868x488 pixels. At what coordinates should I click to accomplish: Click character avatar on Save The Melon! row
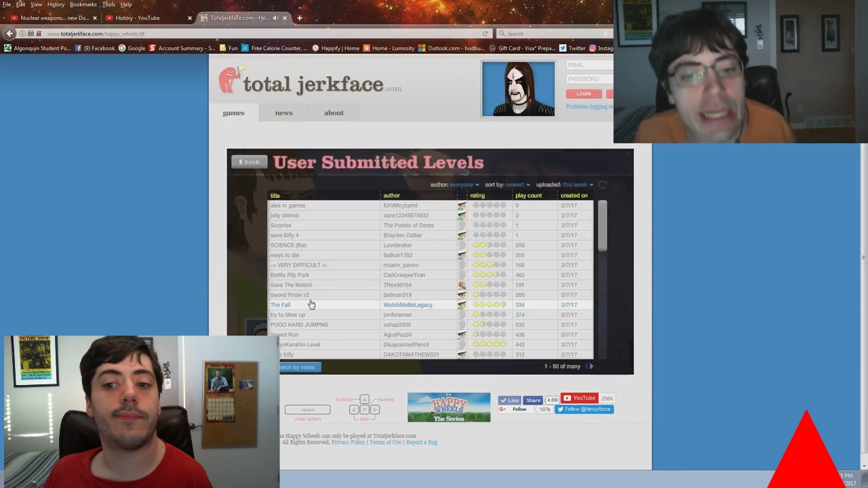[462, 285]
